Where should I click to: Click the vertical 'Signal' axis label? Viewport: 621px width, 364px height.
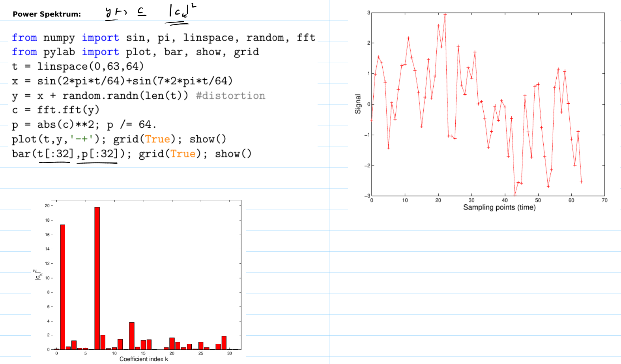[x=358, y=104]
